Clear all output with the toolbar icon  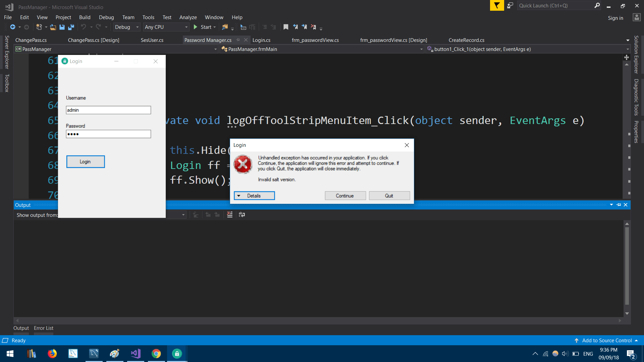(230, 215)
